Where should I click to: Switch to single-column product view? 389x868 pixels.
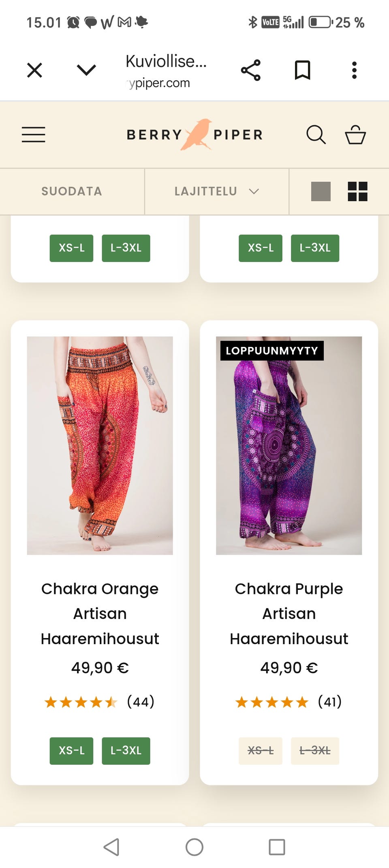click(x=321, y=191)
